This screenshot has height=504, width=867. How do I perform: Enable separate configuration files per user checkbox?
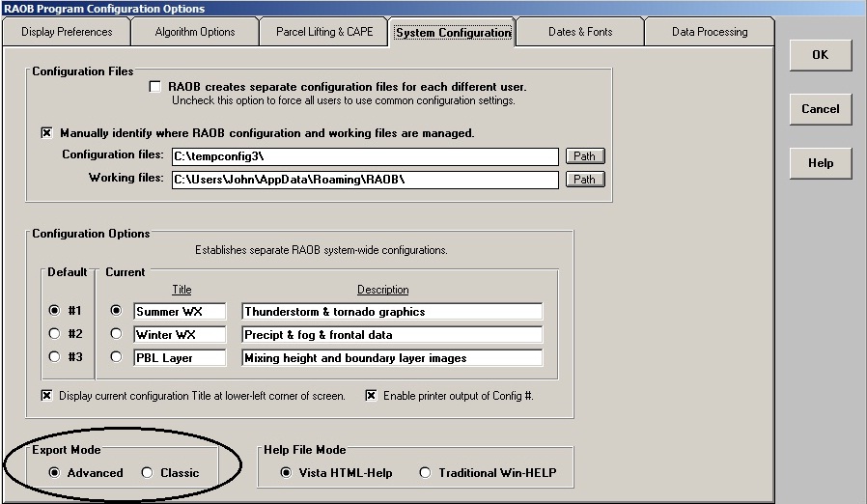[x=155, y=87]
